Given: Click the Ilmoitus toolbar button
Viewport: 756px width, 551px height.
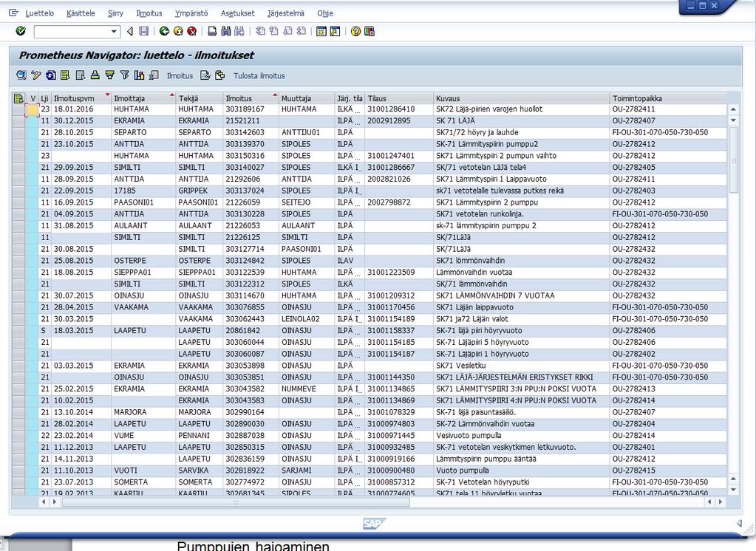Looking at the screenshot, I should (180, 75).
